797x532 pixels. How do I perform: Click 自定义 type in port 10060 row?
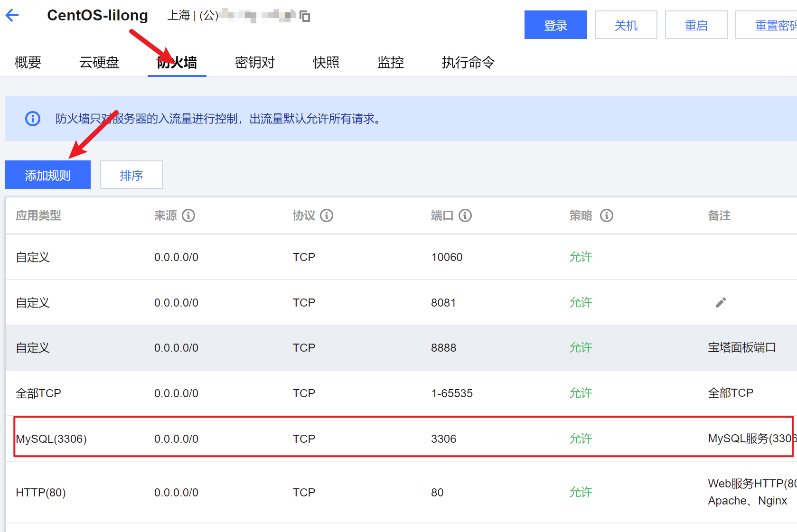click(x=33, y=257)
